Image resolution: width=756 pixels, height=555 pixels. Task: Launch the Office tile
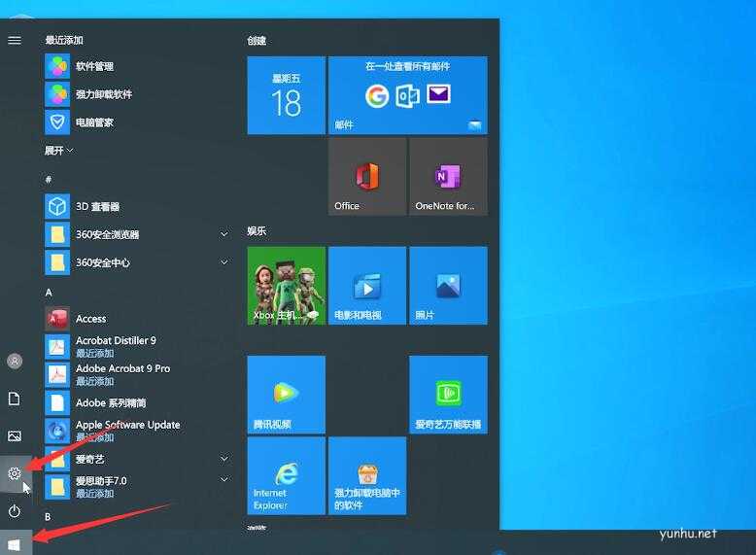pos(367,177)
